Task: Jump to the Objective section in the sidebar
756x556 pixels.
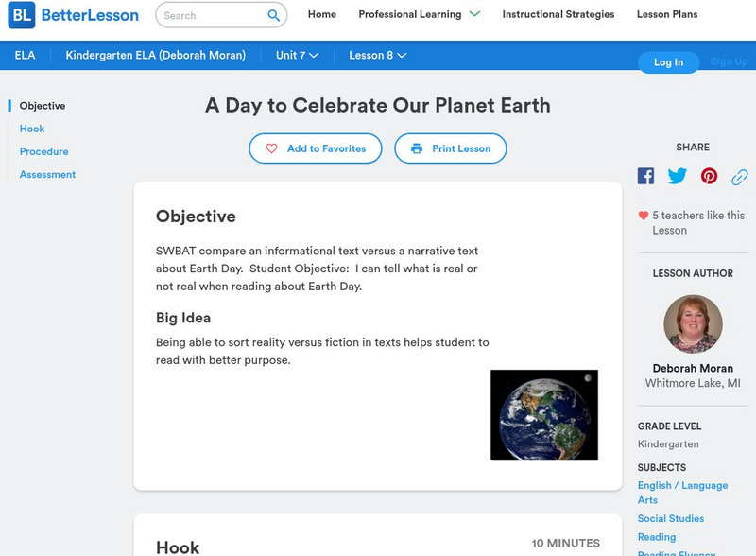Action: [x=43, y=106]
